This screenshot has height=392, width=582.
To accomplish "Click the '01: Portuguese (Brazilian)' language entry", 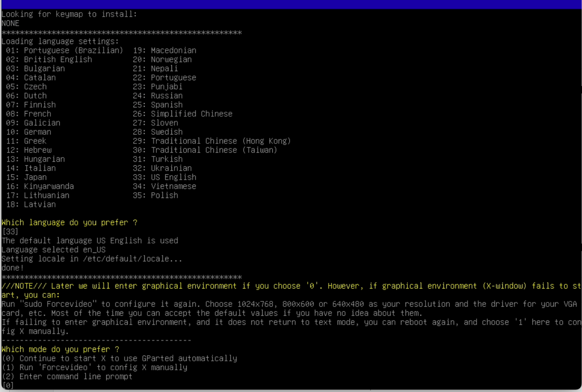I will (64, 50).
